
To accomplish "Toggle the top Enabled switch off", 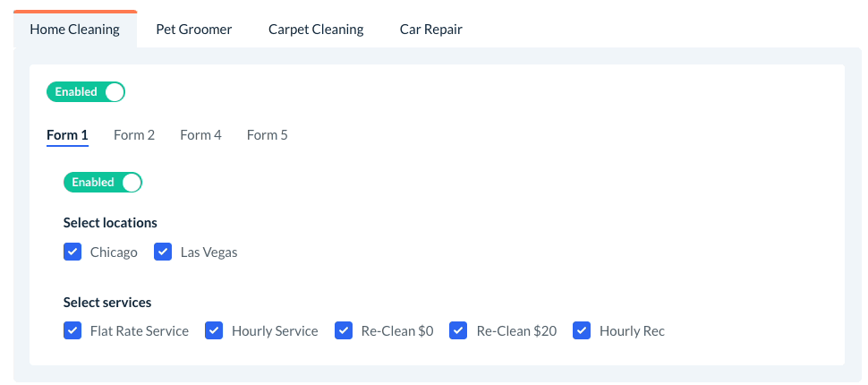I will tap(86, 91).
